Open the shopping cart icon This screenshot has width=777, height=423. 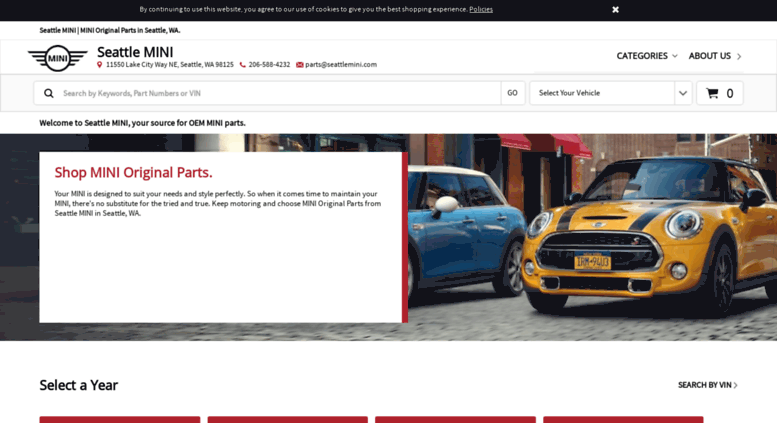click(712, 93)
